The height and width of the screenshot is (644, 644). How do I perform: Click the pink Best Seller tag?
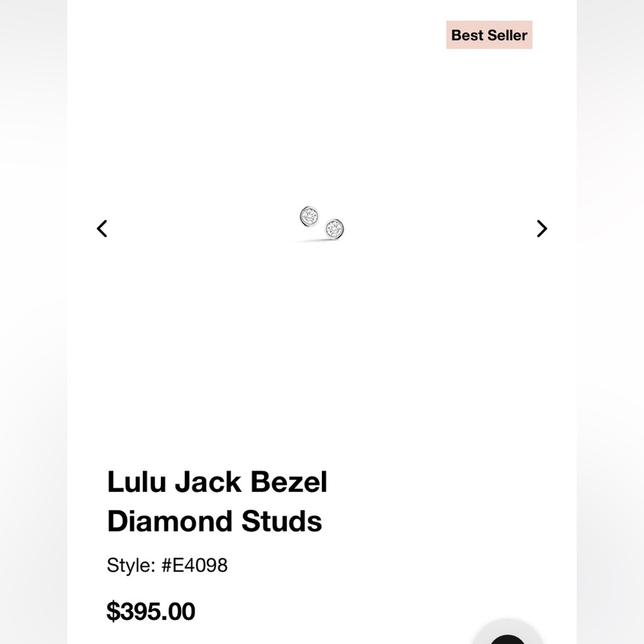[489, 35]
